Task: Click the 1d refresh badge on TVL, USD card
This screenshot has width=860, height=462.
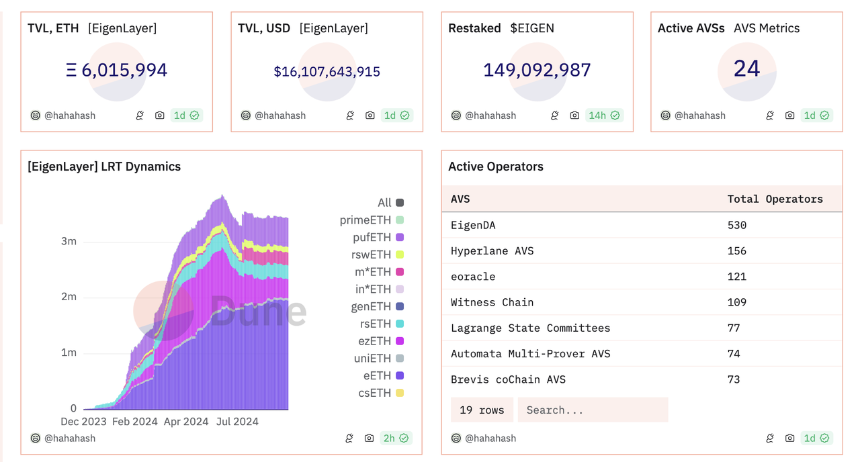Action: 397,115
